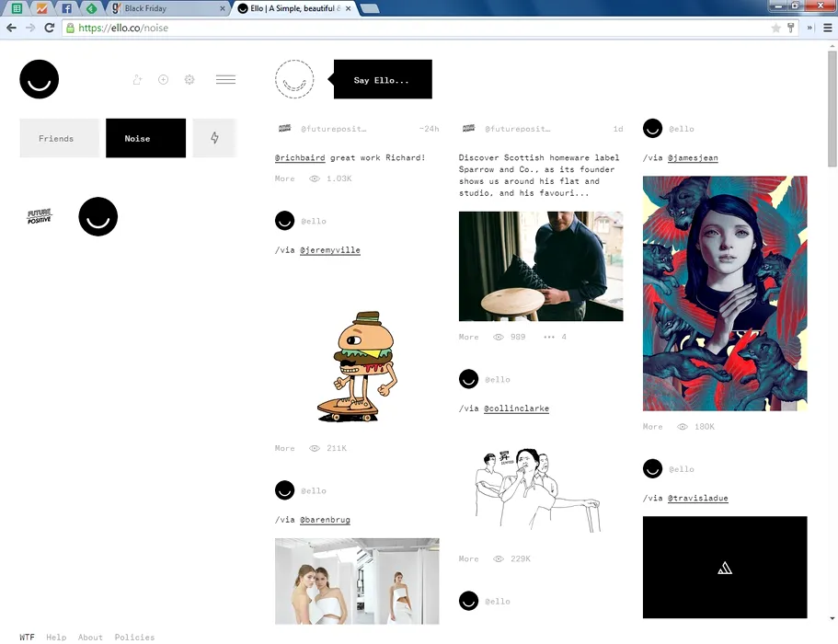Open the line drawing of three men
Viewport: 838px width, 644px height.
click(537, 490)
